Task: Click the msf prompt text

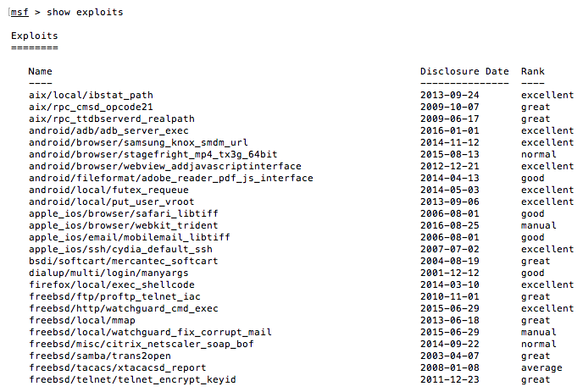Action: [x=19, y=12]
